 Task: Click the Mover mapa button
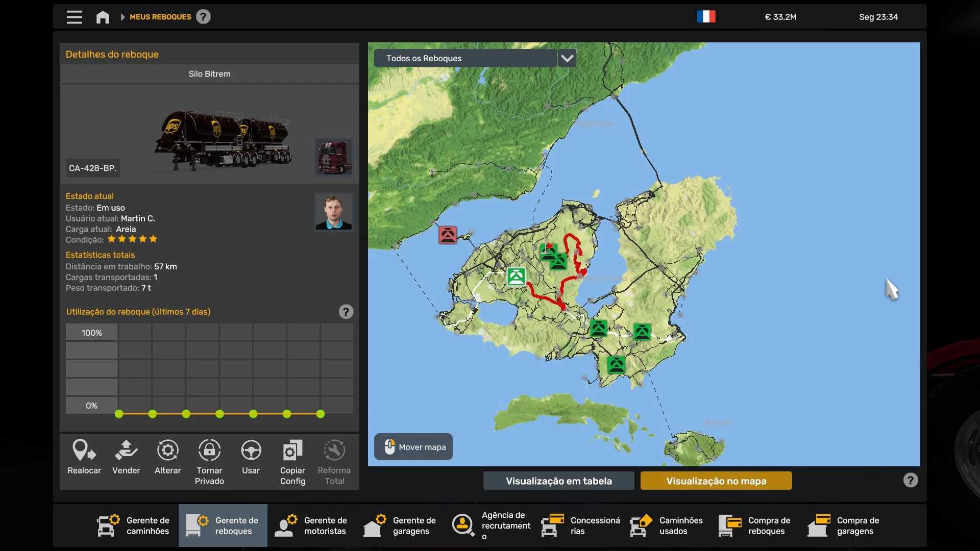click(x=413, y=447)
